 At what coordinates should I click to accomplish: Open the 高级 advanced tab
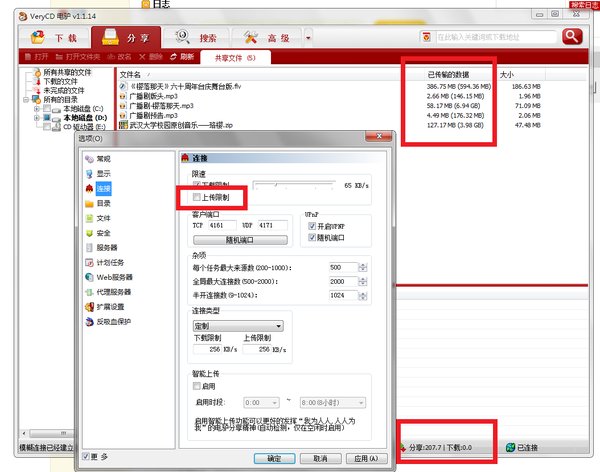pyautogui.click(x=267, y=38)
